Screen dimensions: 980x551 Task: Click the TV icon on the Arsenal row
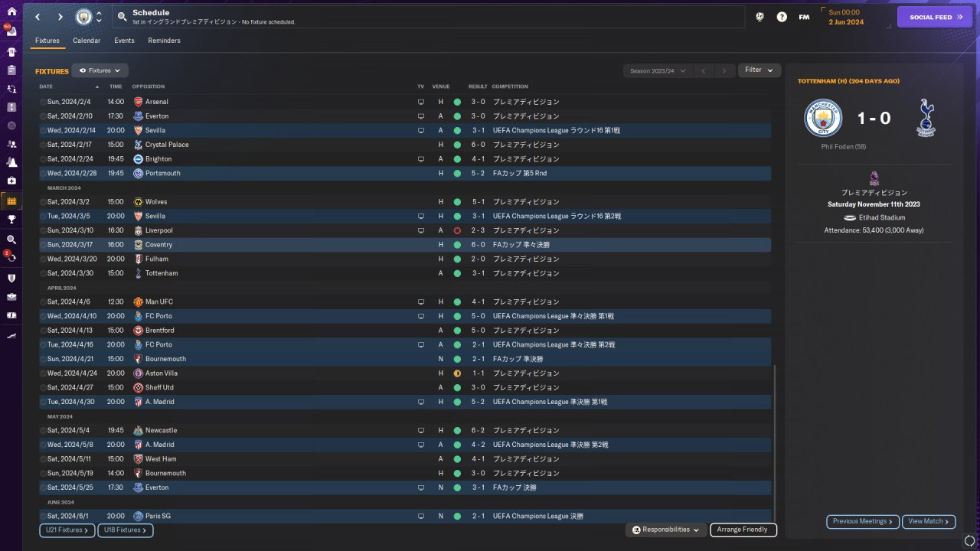coord(420,102)
